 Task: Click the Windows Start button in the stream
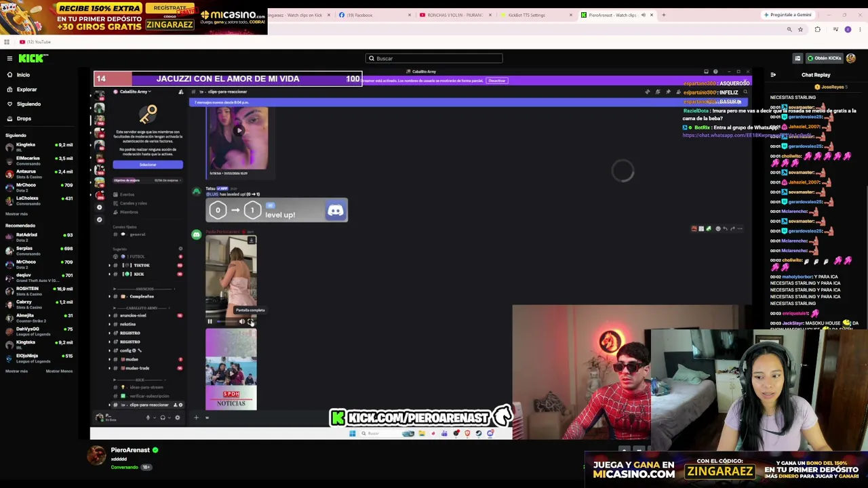tap(352, 434)
